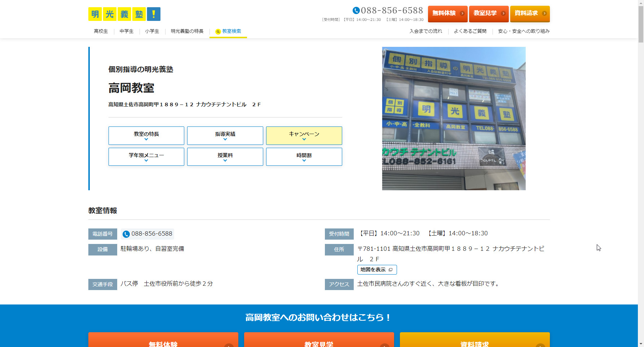Click the header 資料請求 button
This screenshot has width=644, height=347.
click(x=530, y=14)
